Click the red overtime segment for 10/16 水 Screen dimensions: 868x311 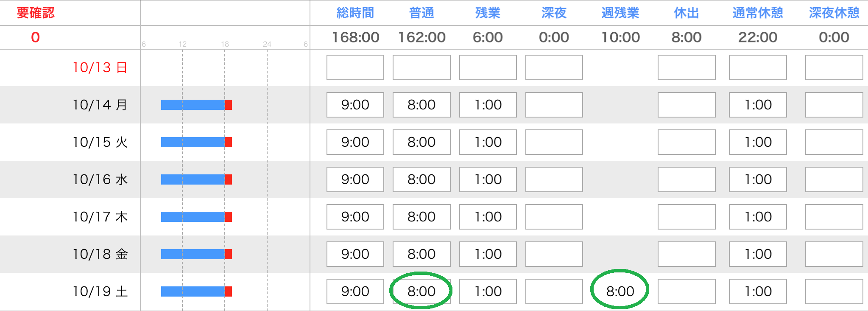[x=229, y=179]
